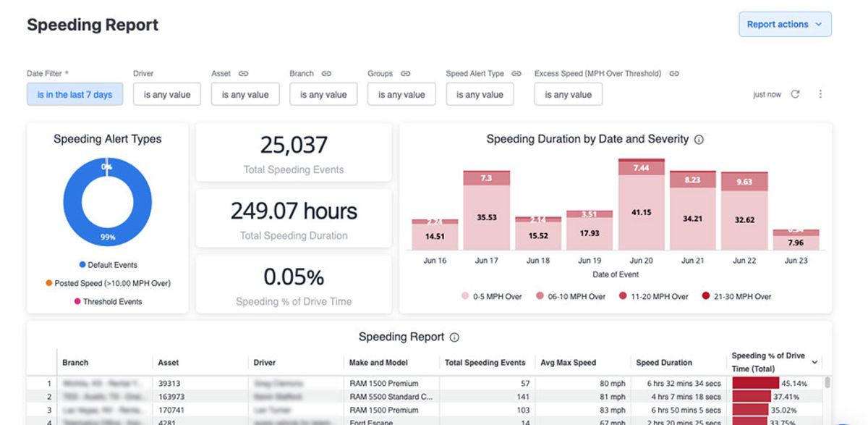Viewport: 868px width, 425px height.
Task: Sort by the Total Speeding Events column header
Action: click(485, 363)
